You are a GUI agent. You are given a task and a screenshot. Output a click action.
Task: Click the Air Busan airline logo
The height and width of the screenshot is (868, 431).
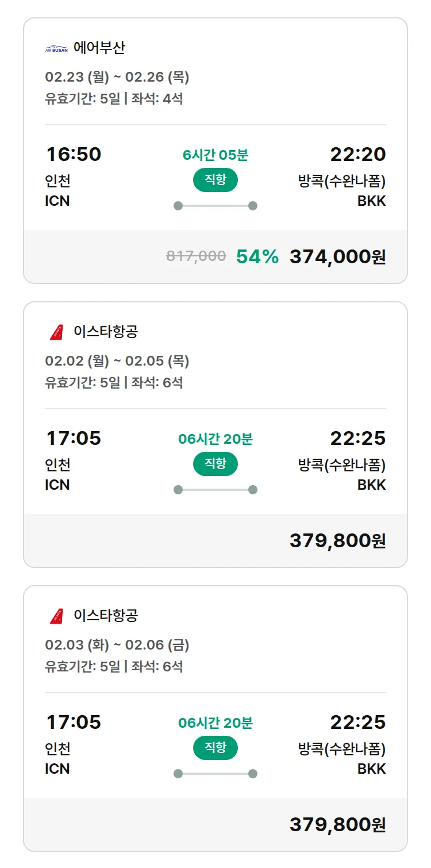pos(56,49)
